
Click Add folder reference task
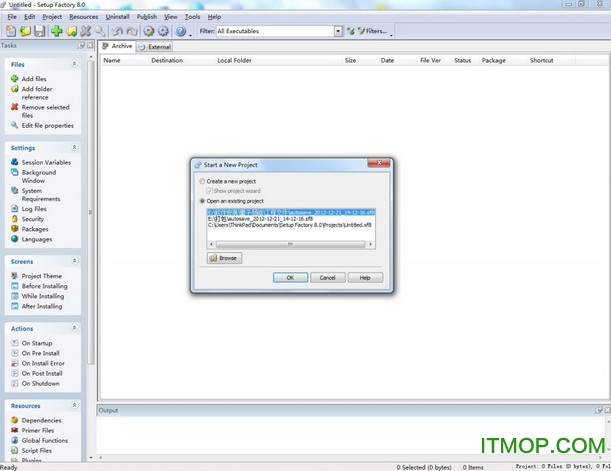click(37, 93)
